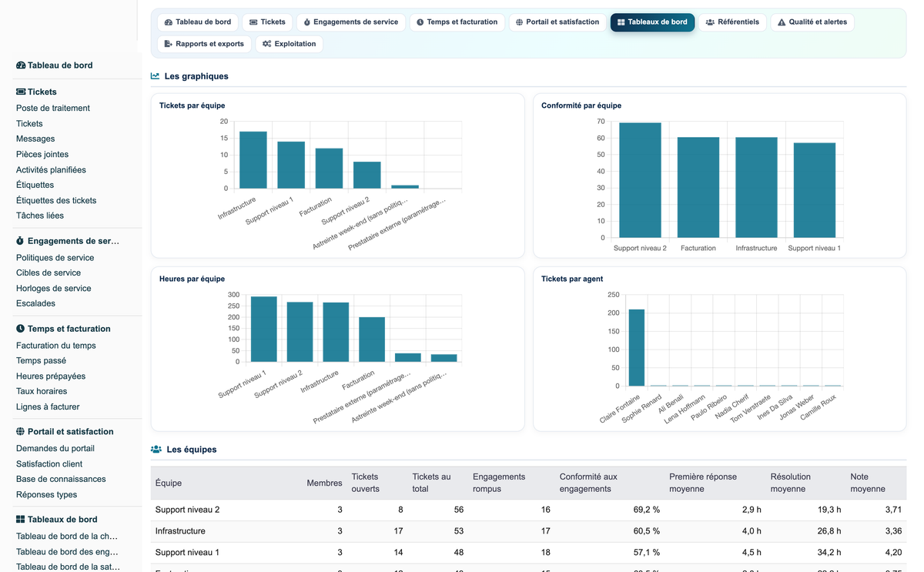Open "Poste de traitement" in the sidebar
The image size is (924, 572).
[x=53, y=109]
